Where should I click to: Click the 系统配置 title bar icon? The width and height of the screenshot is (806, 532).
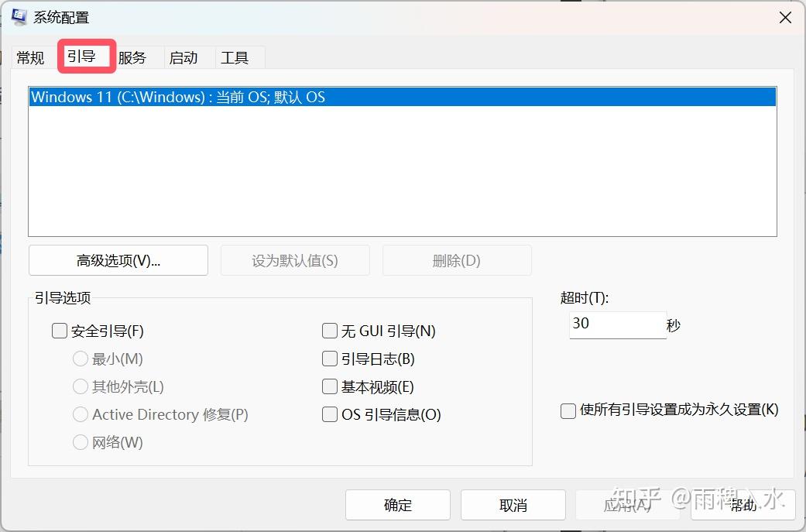(19, 17)
